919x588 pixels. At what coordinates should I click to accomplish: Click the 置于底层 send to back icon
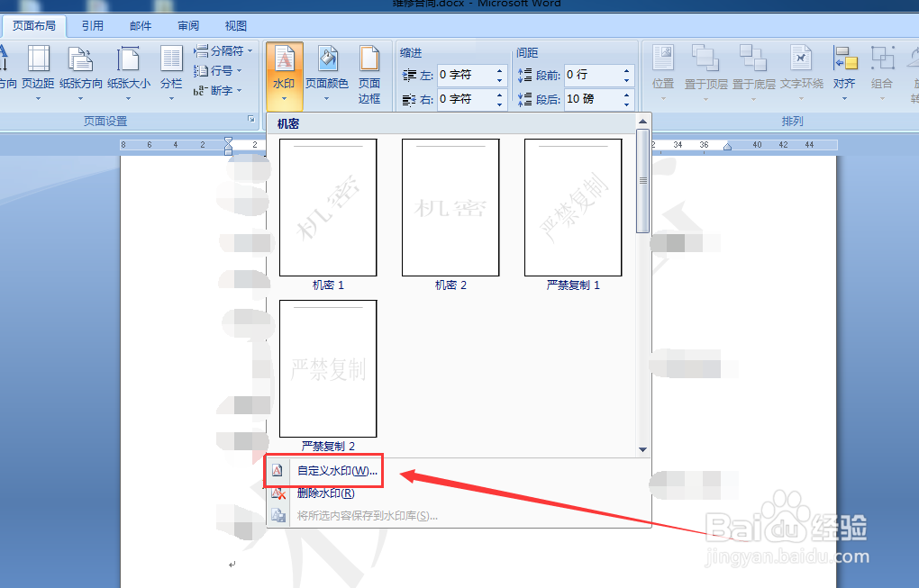point(753,58)
